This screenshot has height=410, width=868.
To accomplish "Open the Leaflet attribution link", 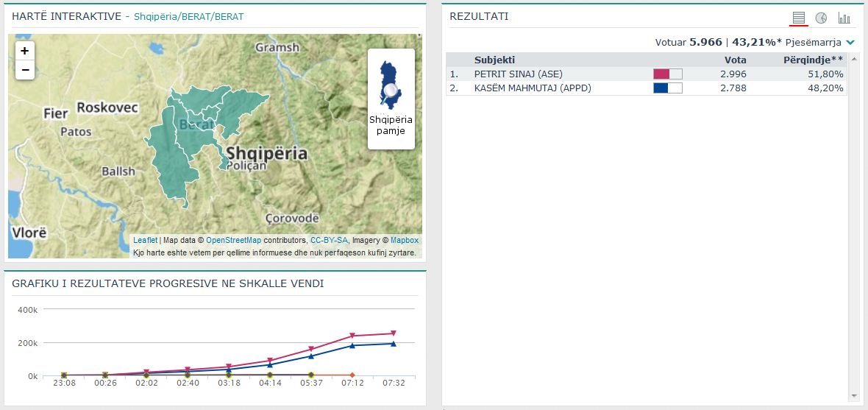I will click(x=145, y=240).
